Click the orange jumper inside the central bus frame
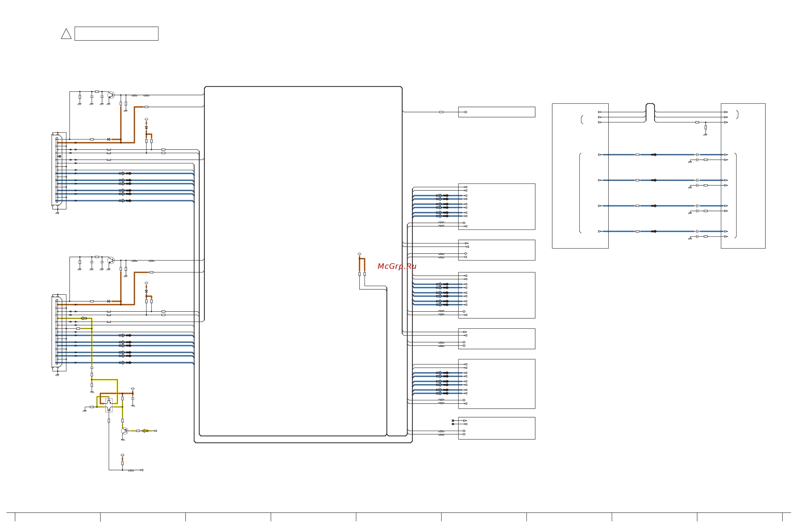Viewport: 792px width, 532px height. point(362,265)
